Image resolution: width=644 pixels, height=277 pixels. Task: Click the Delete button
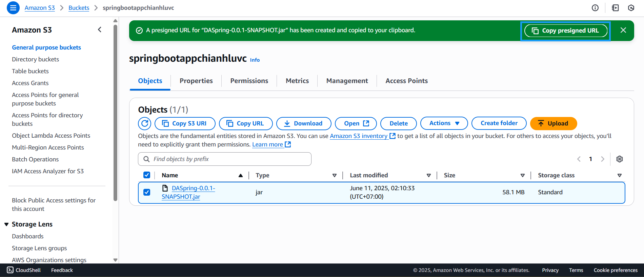click(x=399, y=123)
